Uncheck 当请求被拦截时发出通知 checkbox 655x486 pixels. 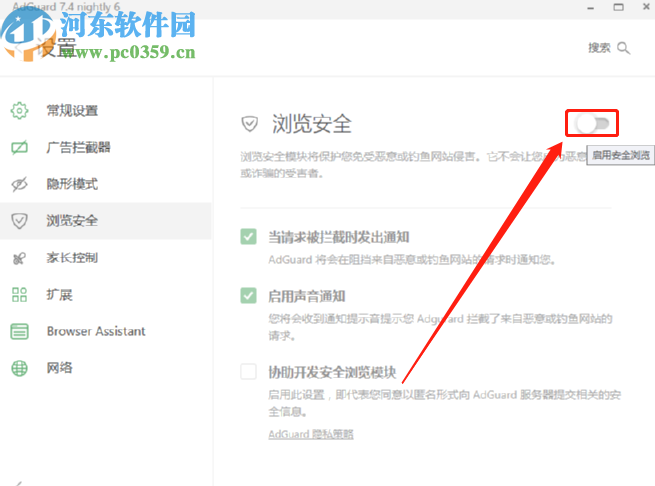(249, 237)
